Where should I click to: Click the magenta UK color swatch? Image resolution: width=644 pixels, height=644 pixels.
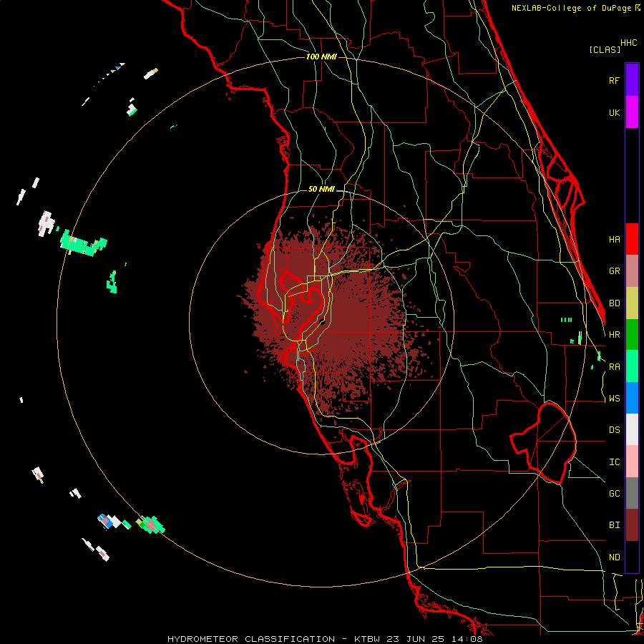click(x=632, y=112)
